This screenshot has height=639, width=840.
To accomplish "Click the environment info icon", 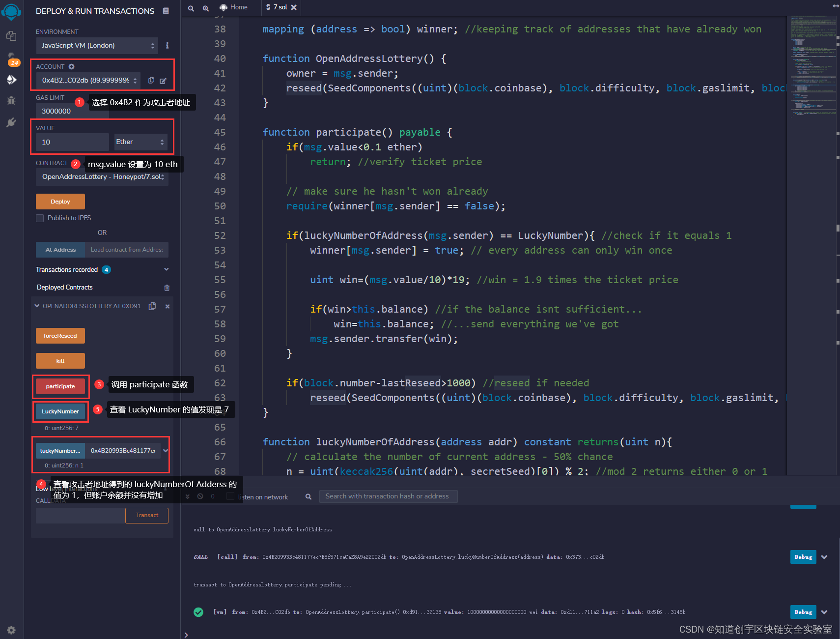I will (167, 45).
